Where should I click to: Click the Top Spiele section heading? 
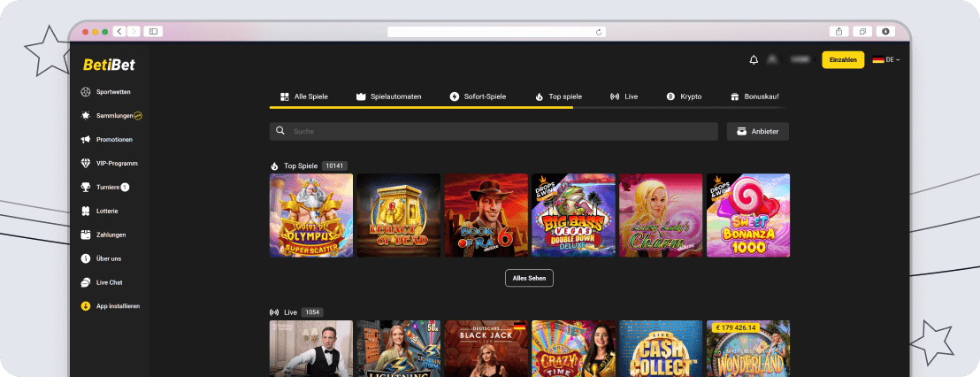(301, 166)
